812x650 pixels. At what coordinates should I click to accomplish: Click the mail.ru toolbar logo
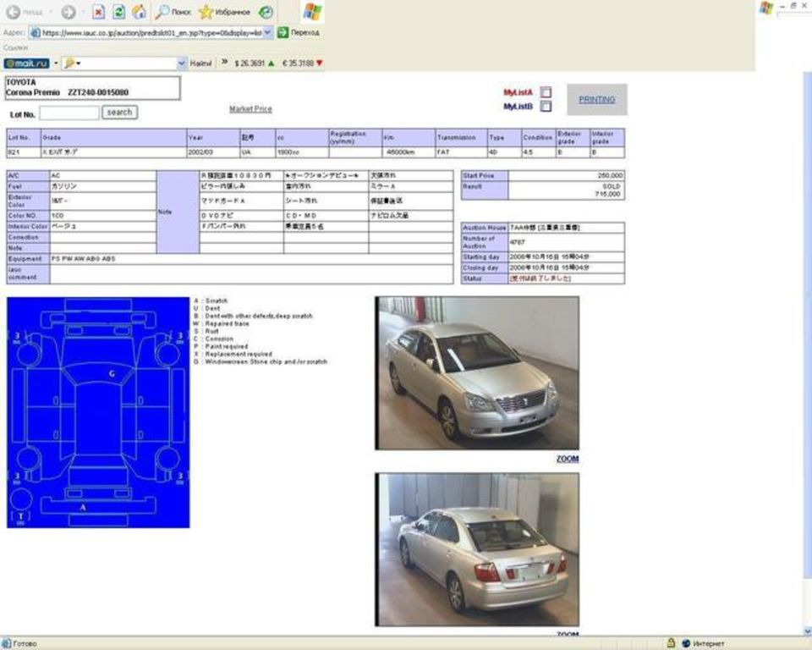pyautogui.click(x=26, y=63)
